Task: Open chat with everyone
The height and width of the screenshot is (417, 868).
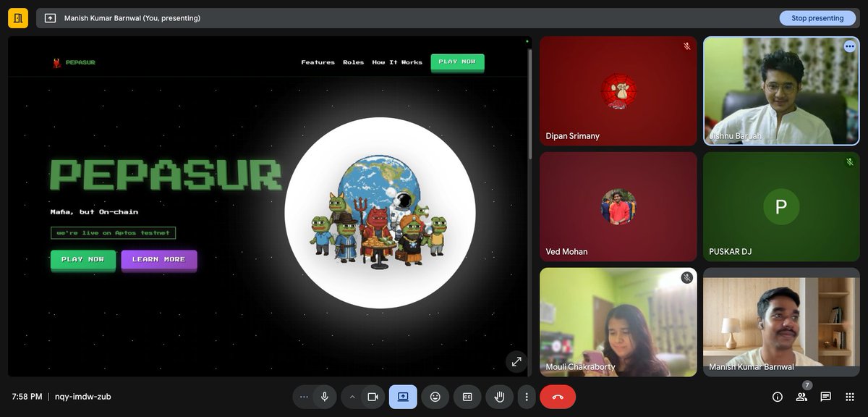Action: tap(825, 397)
